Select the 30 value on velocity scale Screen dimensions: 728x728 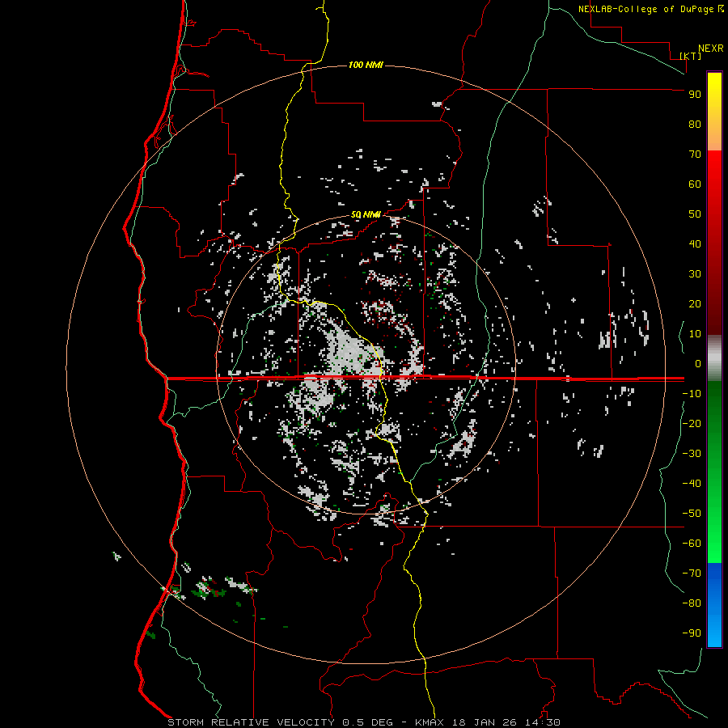coord(695,274)
